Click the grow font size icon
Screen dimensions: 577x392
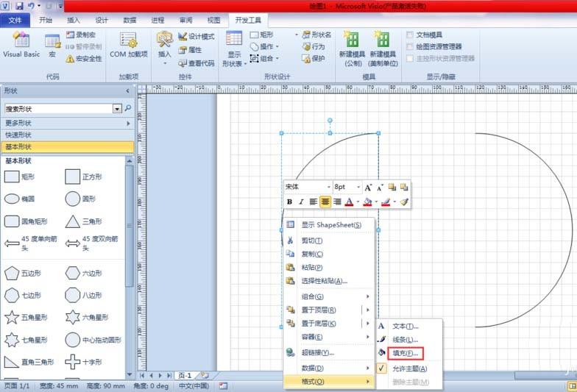pyautogui.click(x=368, y=187)
